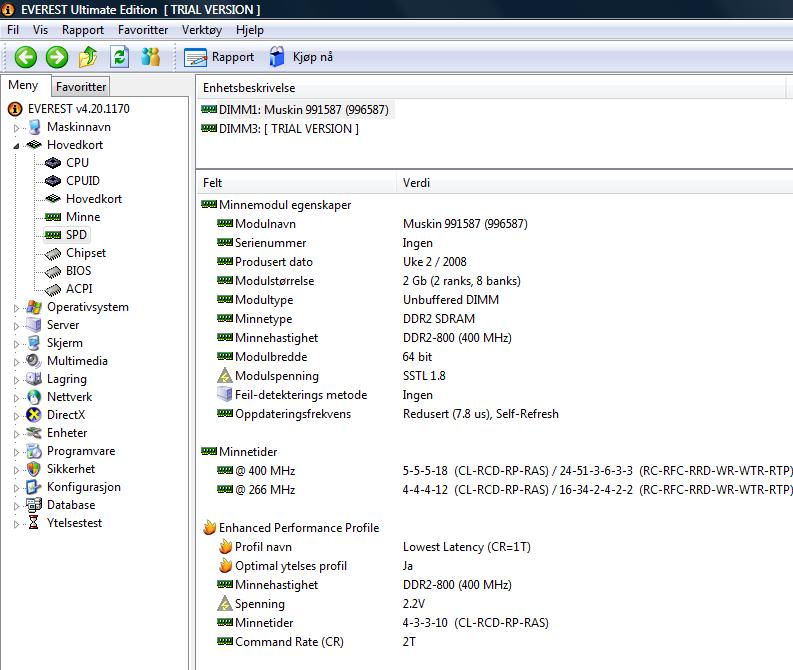Click Kjøp nå in the toolbar

tap(301, 57)
